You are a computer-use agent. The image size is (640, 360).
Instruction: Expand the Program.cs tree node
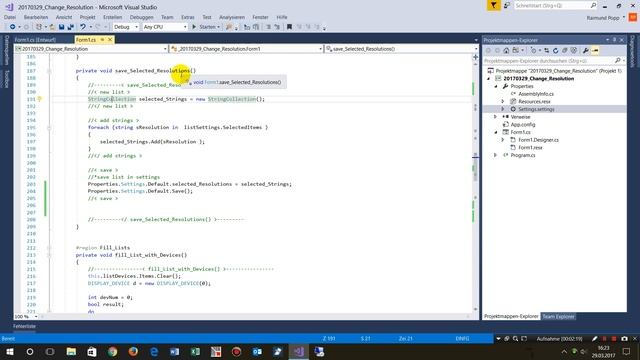(x=496, y=155)
